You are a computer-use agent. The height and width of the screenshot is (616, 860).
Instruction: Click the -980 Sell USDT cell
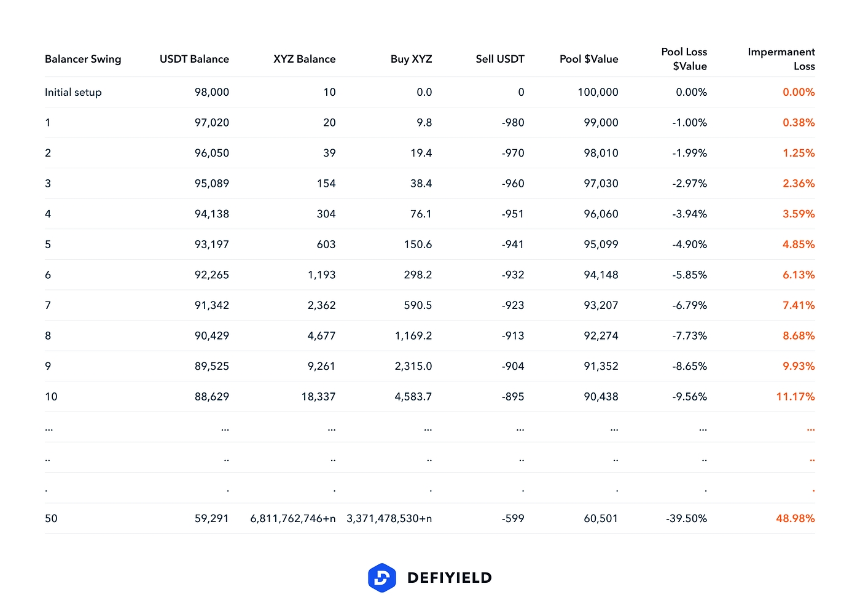click(513, 123)
